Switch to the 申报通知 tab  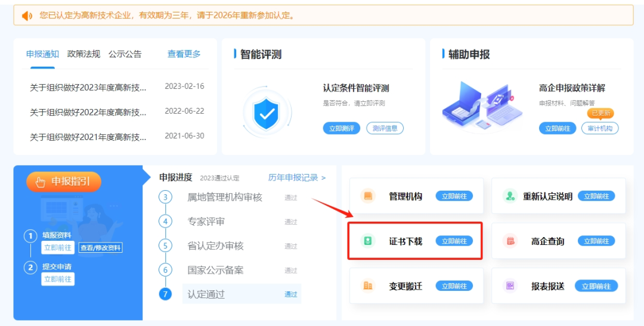(42, 54)
